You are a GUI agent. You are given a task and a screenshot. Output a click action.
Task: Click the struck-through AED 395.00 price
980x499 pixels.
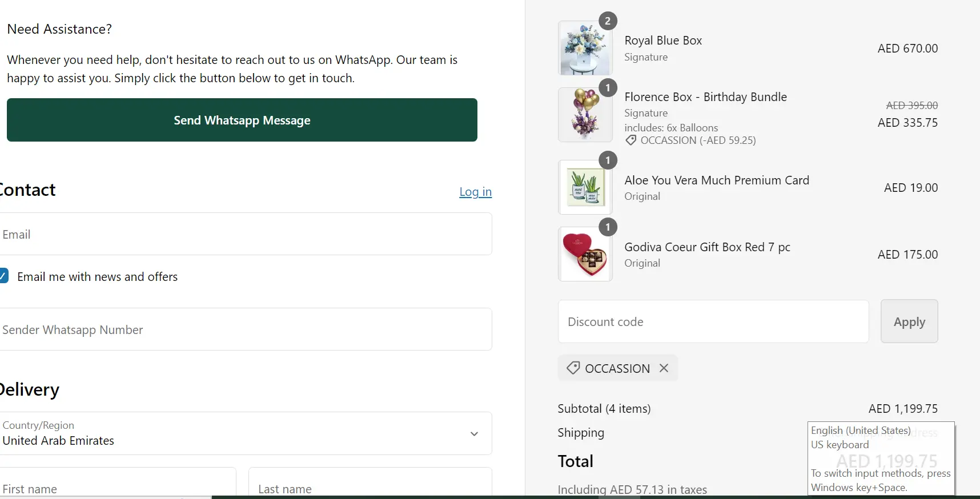tap(911, 106)
